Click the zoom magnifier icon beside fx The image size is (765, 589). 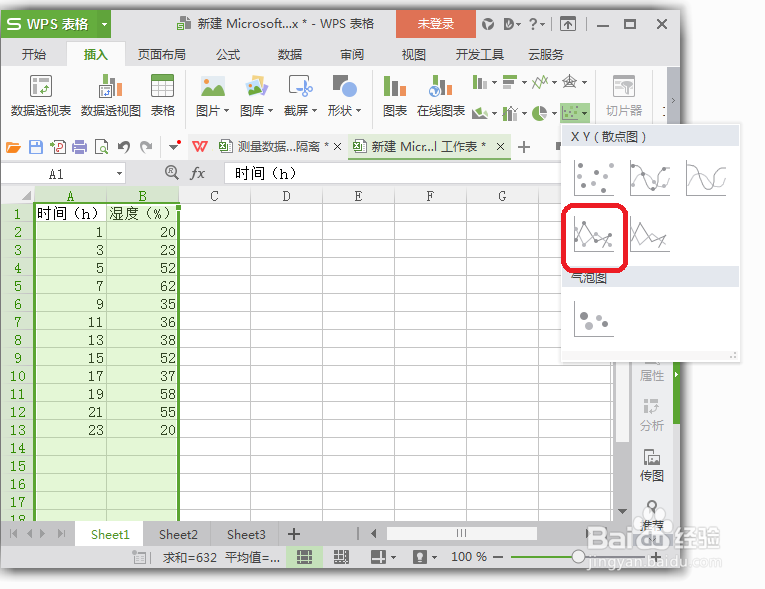pos(171,172)
